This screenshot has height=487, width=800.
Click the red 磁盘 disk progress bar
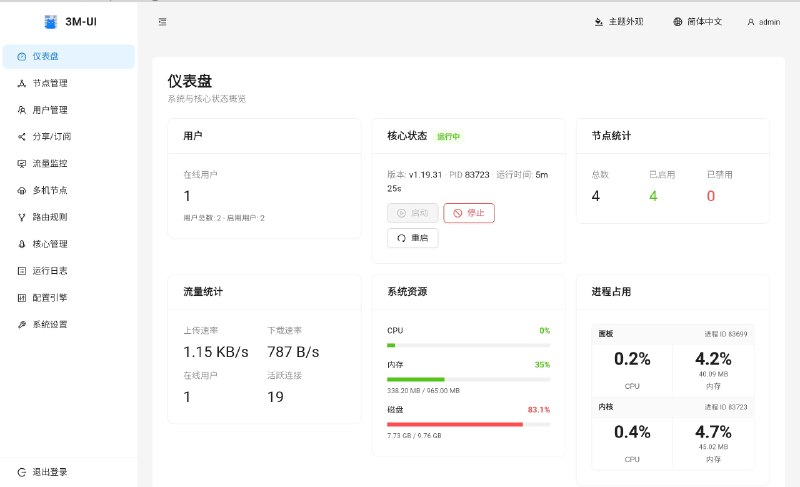[x=468, y=424]
